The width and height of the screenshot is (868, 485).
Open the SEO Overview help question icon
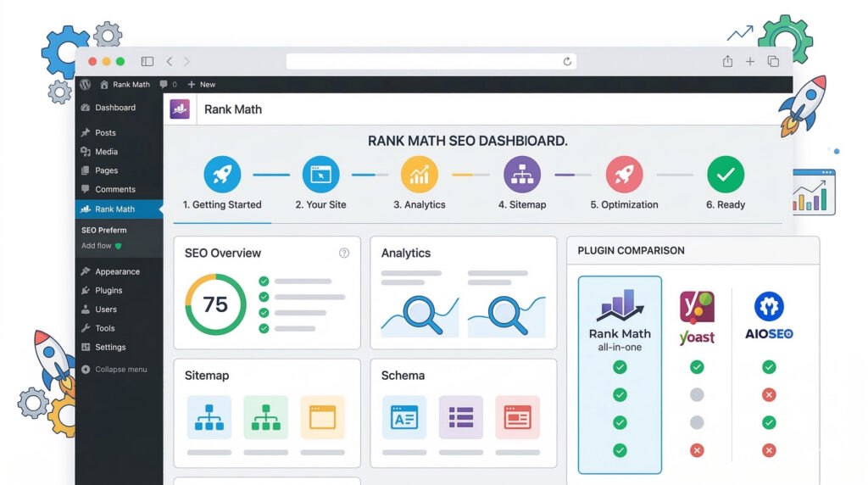tap(344, 253)
